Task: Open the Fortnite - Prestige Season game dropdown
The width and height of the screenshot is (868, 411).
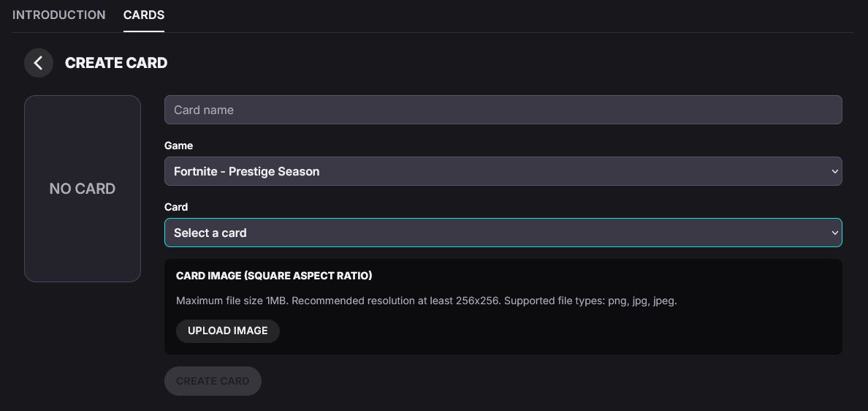Action: click(x=503, y=171)
